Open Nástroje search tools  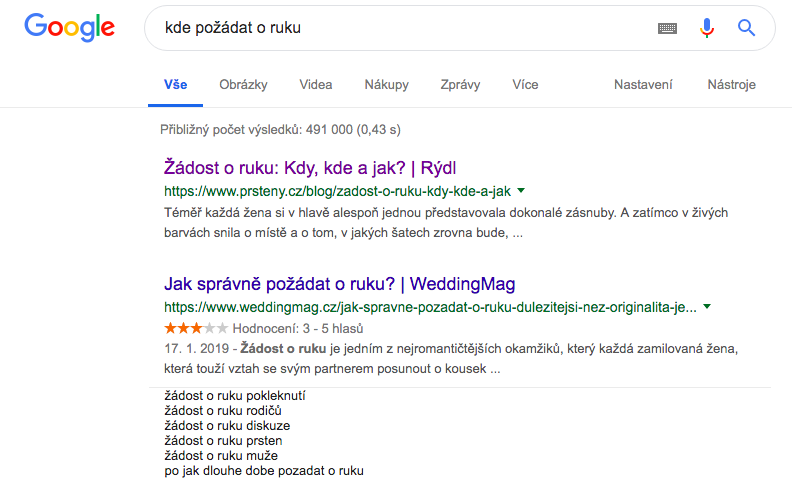[731, 84]
